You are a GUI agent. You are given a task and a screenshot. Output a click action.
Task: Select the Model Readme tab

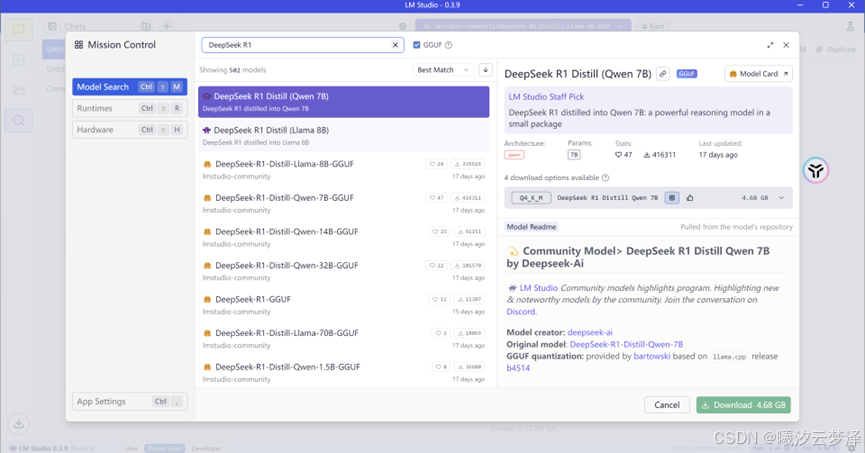coord(531,227)
